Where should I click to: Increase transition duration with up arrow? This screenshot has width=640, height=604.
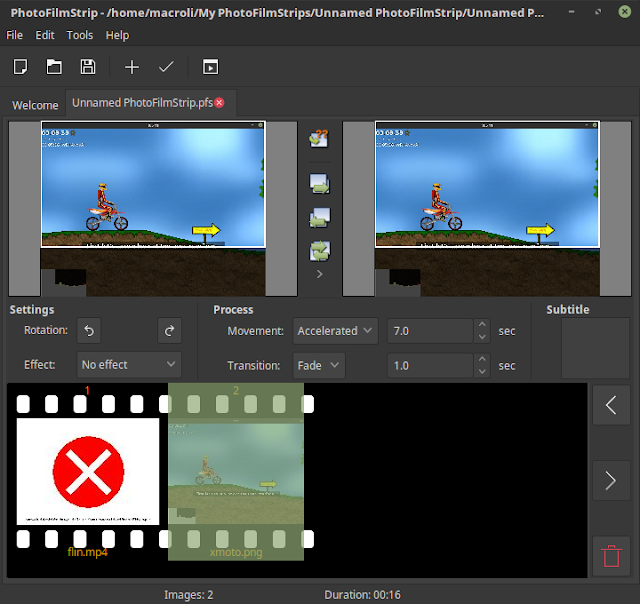(482, 360)
